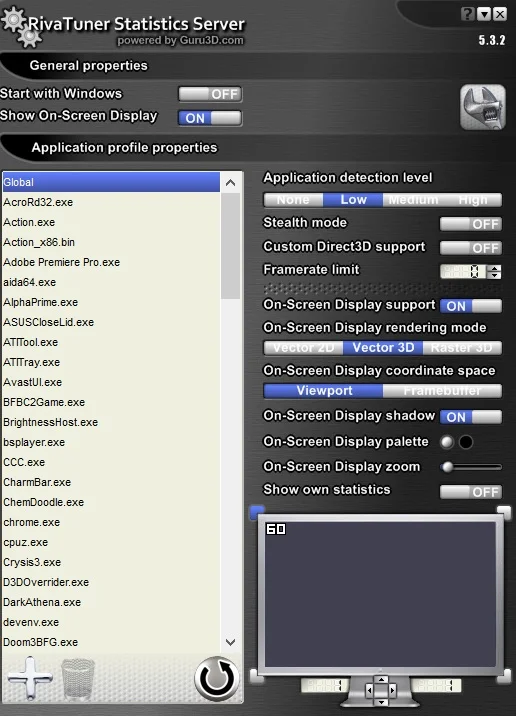This screenshot has height=716, width=516.
Task: Click the gear logo beside RivaTuner title
Action: pyautogui.click(x=19, y=26)
